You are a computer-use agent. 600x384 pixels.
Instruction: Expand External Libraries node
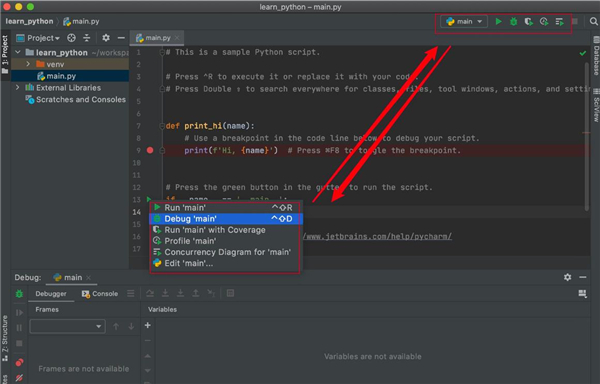coord(18,88)
